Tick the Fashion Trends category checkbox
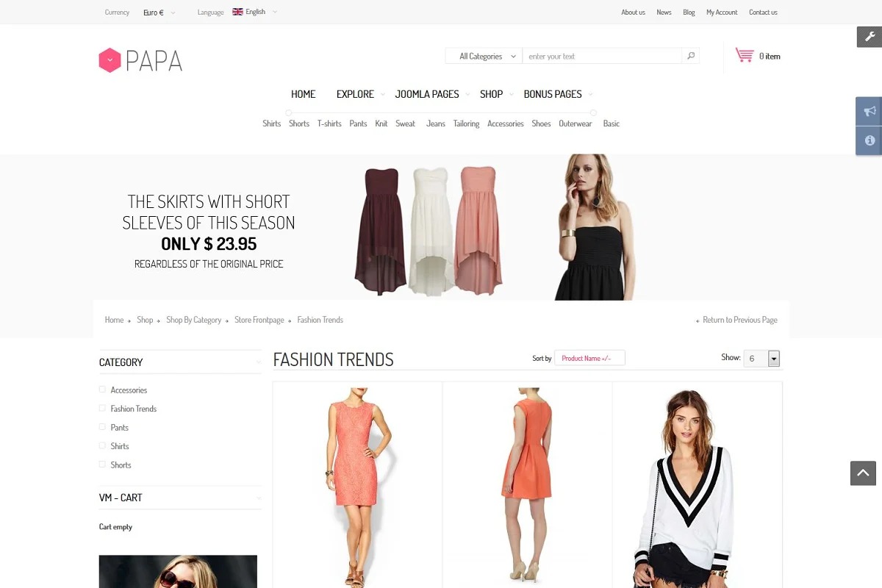This screenshot has width=882, height=588. click(103, 408)
